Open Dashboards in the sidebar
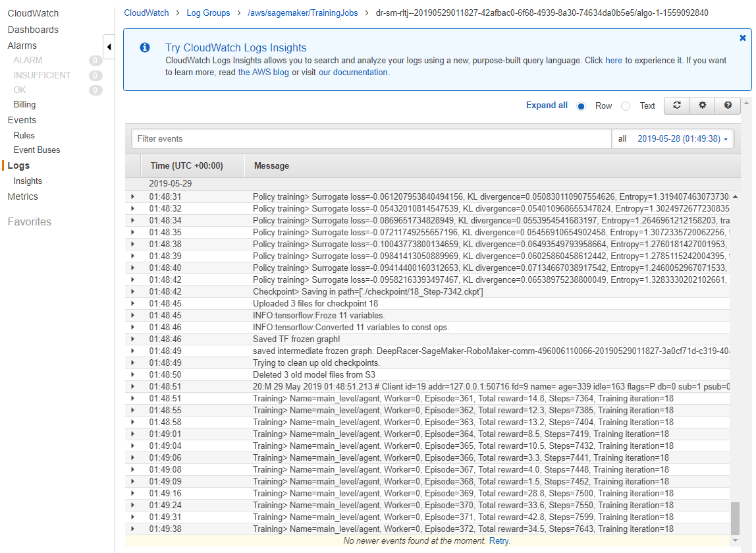This screenshot has width=756, height=553. click(x=33, y=30)
